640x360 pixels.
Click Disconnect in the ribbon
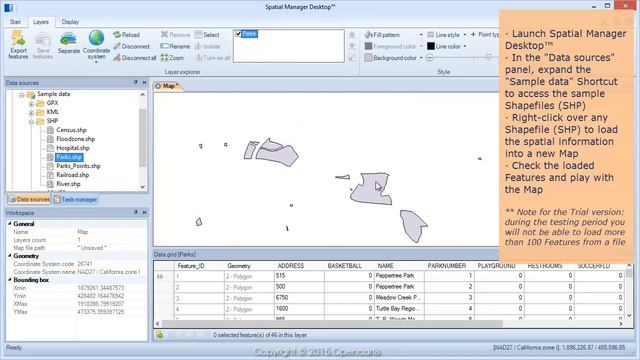[x=131, y=47]
